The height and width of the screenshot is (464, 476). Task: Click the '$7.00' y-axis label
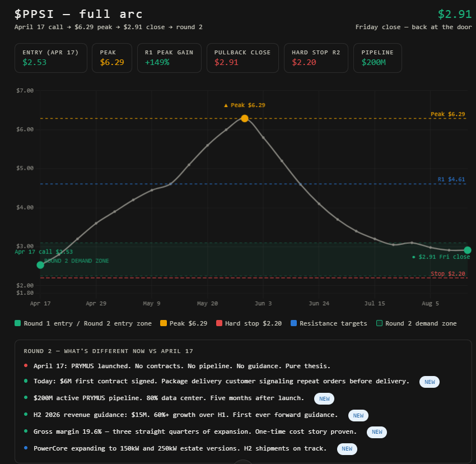tap(25, 91)
